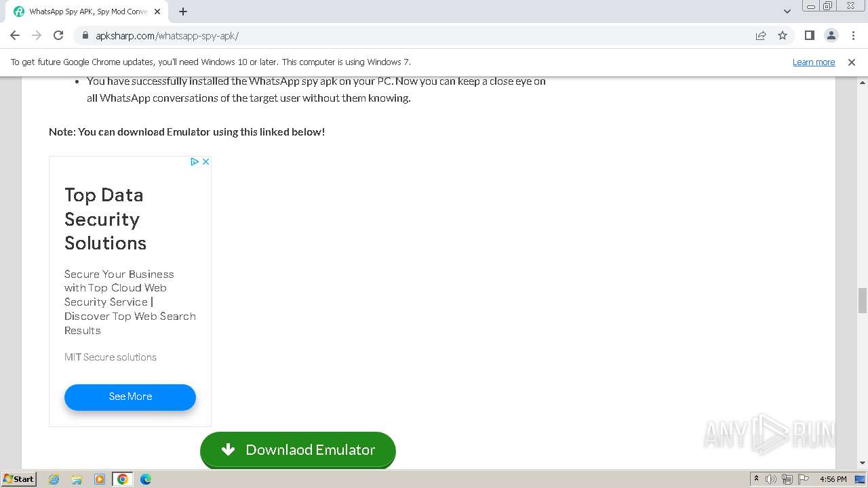The image size is (868, 488).
Task: Open Chrome side panel
Action: [809, 35]
